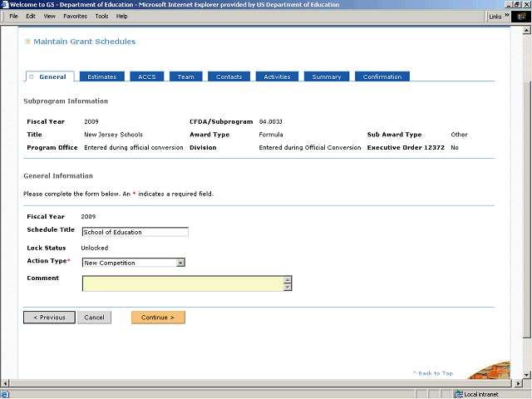Follow the Back to Top link
Screen dimensions: 532x399
pyautogui.click(x=433, y=373)
